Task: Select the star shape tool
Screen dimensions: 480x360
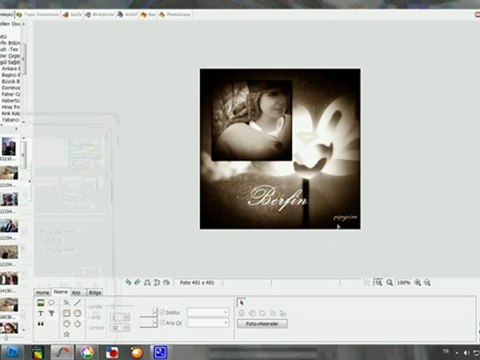Action: (x=67, y=334)
